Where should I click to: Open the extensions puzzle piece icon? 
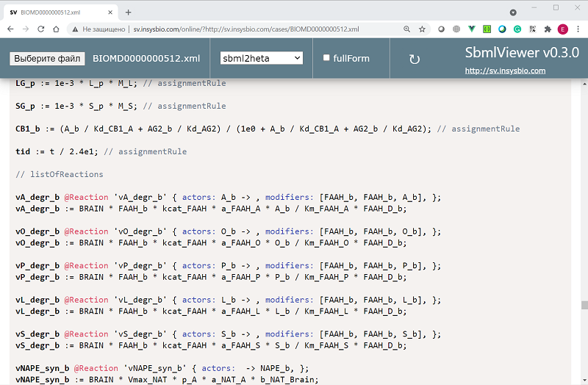point(548,29)
